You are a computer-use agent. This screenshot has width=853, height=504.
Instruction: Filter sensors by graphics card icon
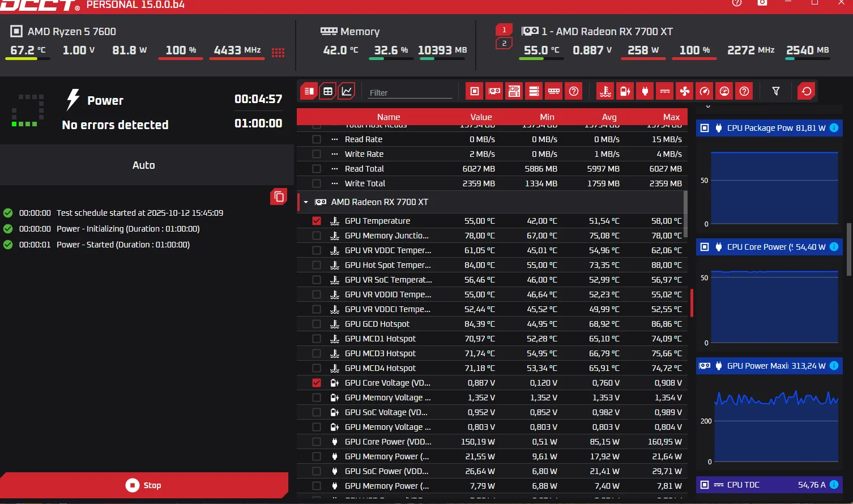tap(494, 91)
